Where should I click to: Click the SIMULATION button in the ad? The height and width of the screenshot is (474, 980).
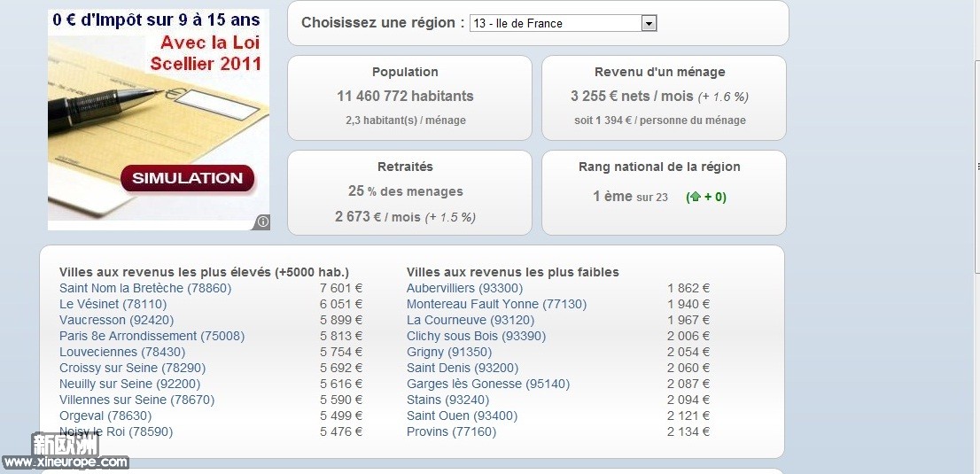[x=187, y=178]
